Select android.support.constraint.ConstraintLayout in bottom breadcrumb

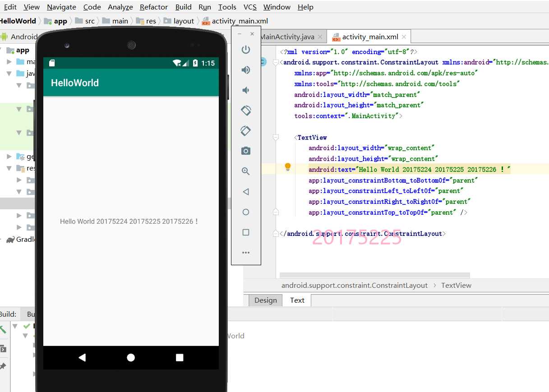355,286
